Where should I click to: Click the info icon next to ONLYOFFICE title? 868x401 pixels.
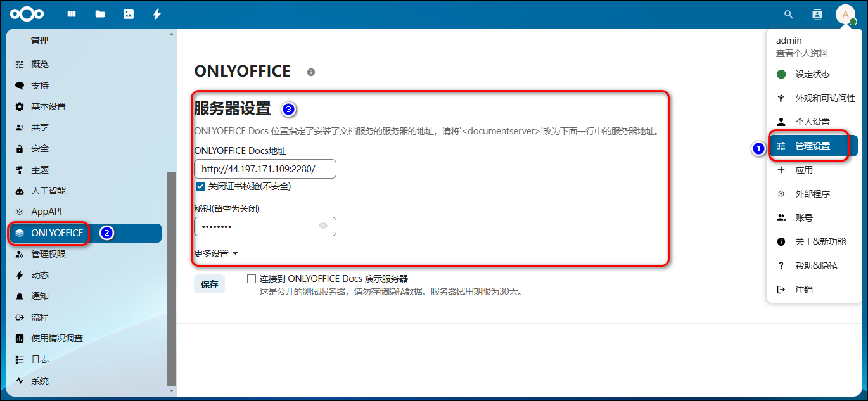(x=310, y=72)
